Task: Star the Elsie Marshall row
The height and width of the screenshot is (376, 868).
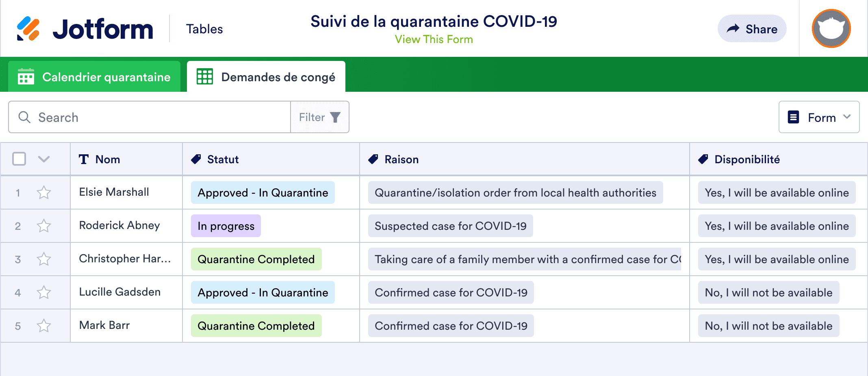Action: point(44,192)
